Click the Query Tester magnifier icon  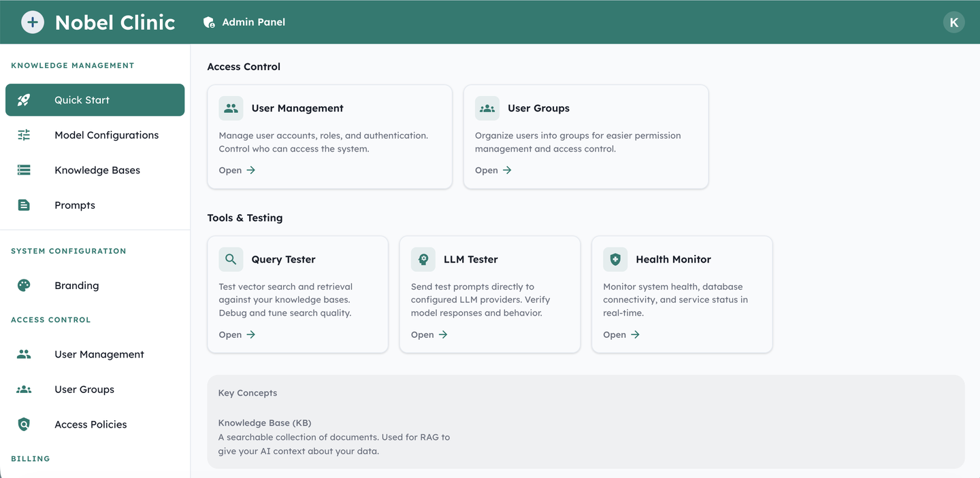click(x=231, y=259)
